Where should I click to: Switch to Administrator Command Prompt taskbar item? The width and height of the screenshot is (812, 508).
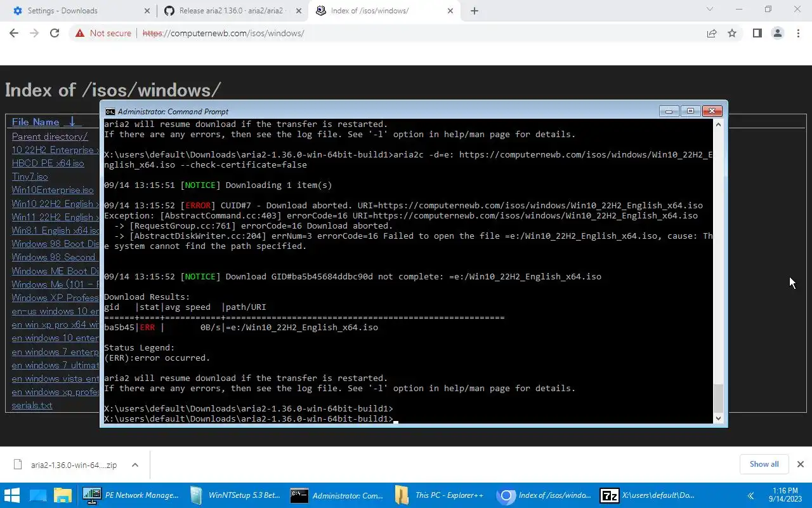pos(336,495)
